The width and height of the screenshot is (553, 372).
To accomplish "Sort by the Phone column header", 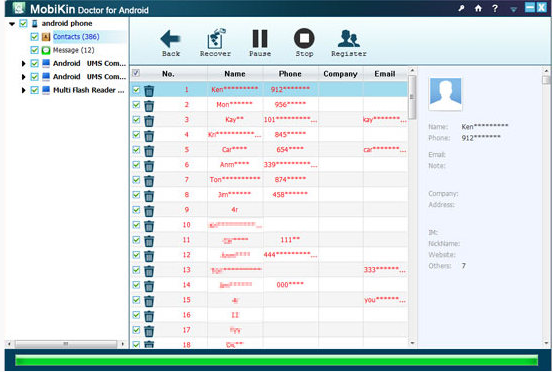I will [290, 74].
